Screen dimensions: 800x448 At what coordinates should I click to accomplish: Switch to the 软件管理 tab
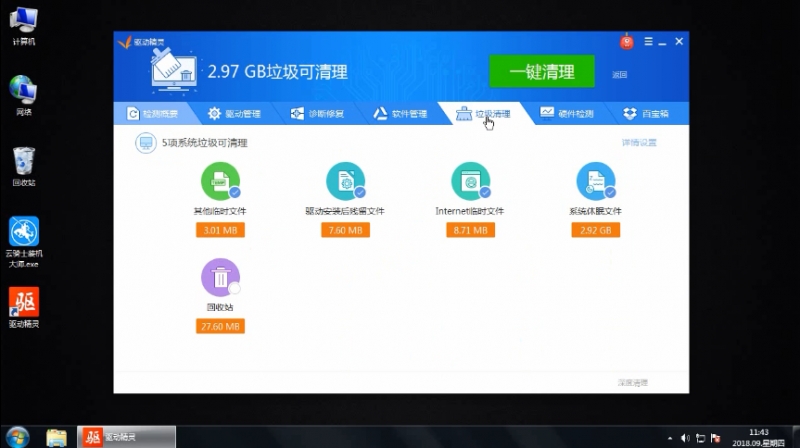tap(401, 113)
